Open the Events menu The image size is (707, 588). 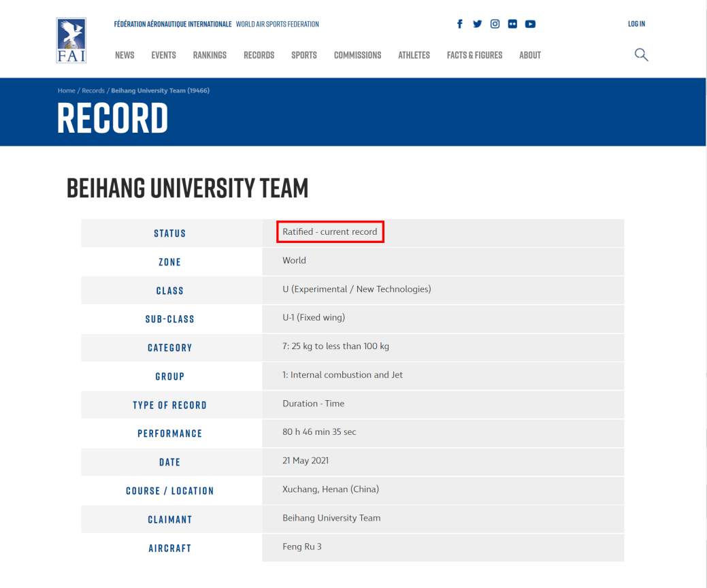point(164,55)
